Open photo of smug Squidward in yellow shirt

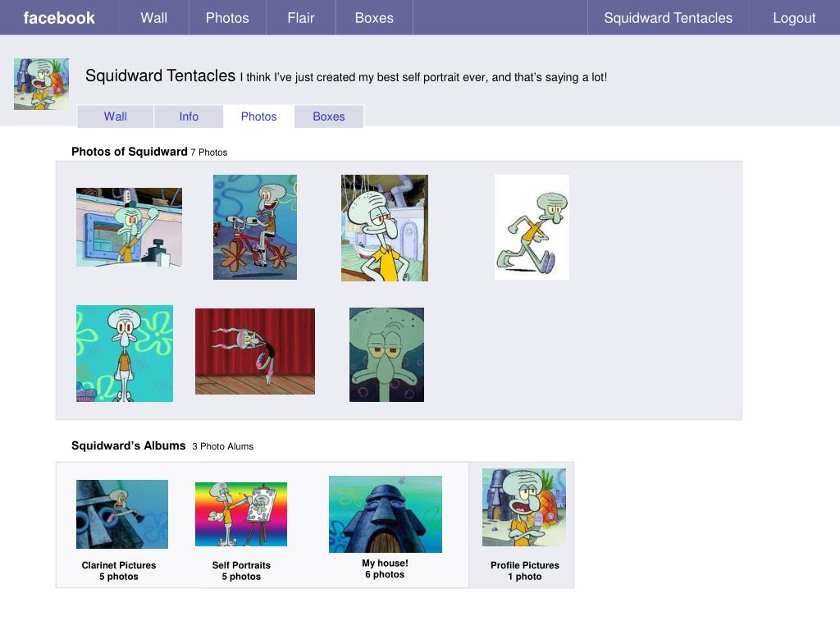(385, 228)
